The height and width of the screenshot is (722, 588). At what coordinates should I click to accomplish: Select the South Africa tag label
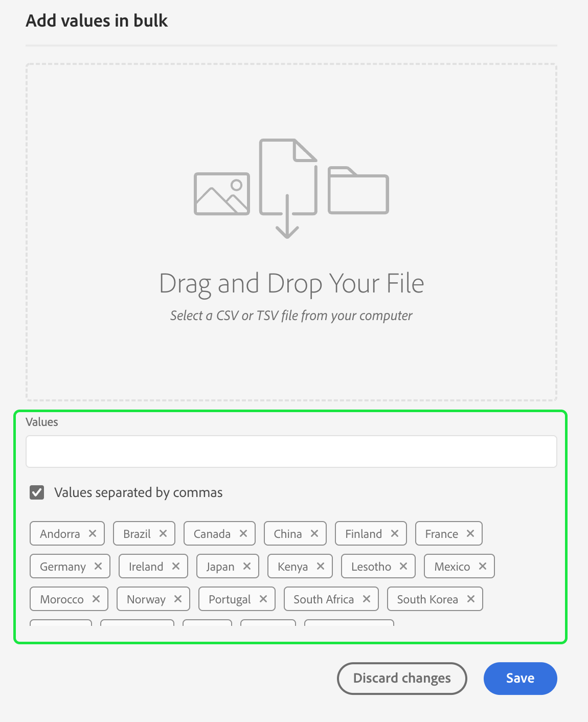(324, 599)
